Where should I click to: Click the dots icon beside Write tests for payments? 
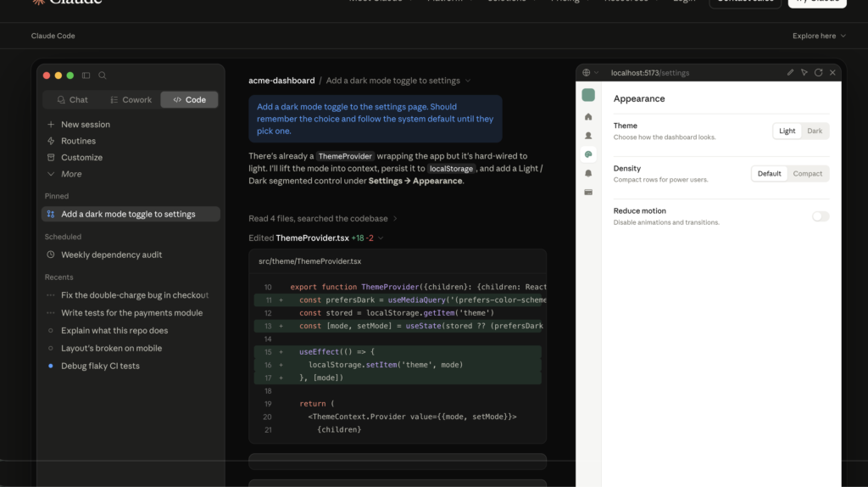click(x=51, y=313)
